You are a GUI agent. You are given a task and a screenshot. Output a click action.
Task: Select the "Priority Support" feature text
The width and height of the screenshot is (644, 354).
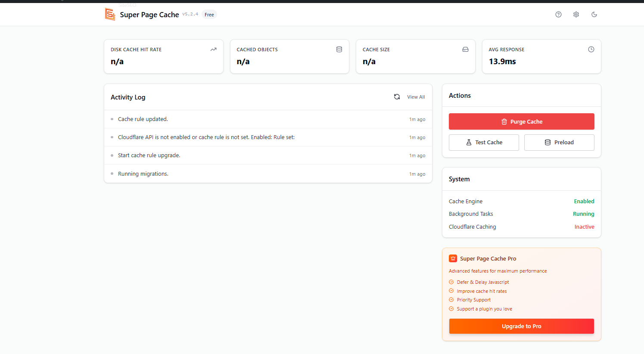[x=474, y=300]
